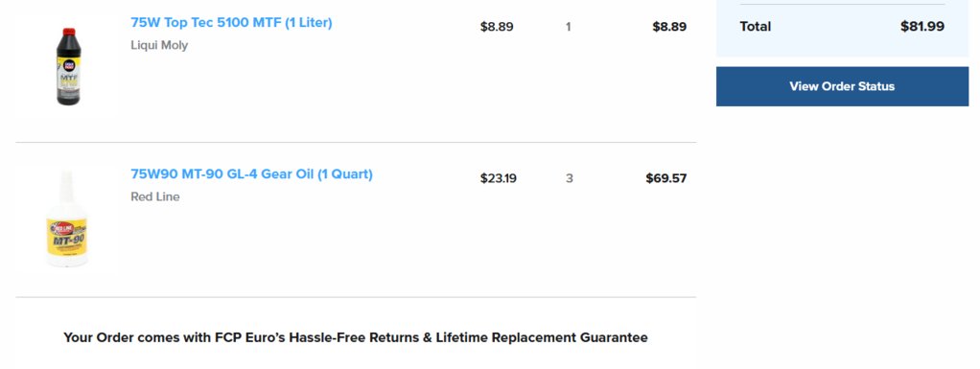Screen dimensions: 980x369
Task: Click the divider line between the two items
Action: click(x=356, y=143)
